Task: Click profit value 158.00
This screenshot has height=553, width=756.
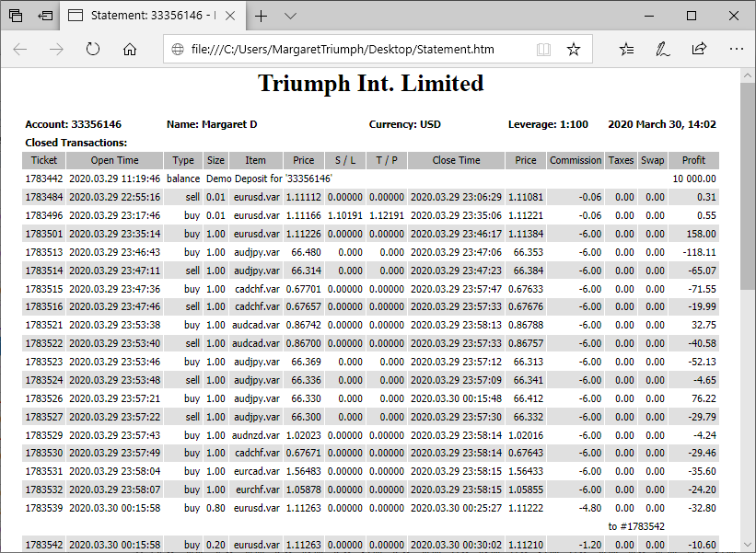Action: 701,234
